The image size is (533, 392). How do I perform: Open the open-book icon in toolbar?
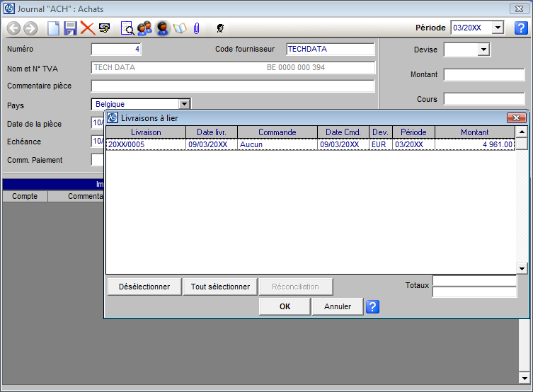click(x=180, y=28)
